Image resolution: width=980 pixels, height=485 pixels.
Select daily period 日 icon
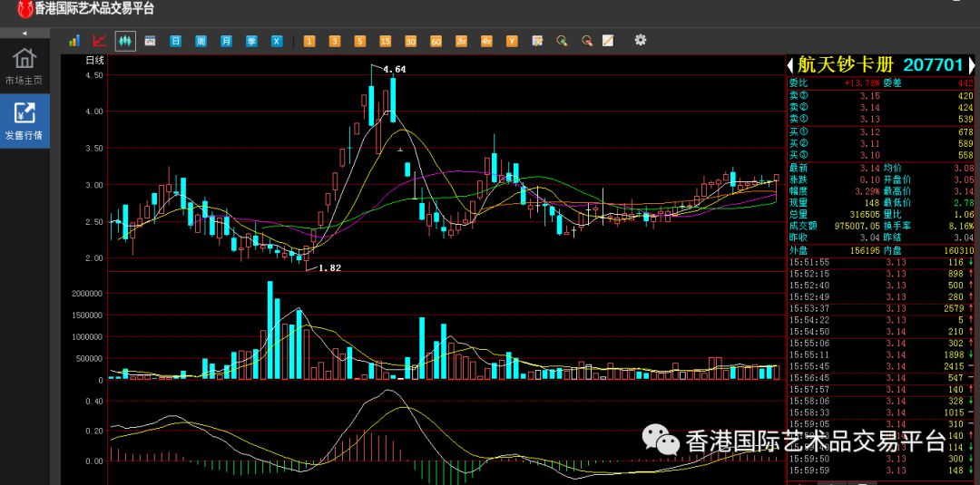coord(176,41)
